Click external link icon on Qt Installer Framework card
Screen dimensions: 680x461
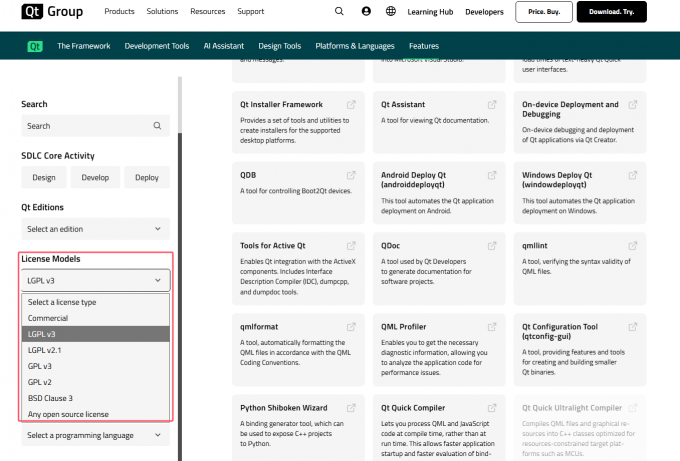350,104
